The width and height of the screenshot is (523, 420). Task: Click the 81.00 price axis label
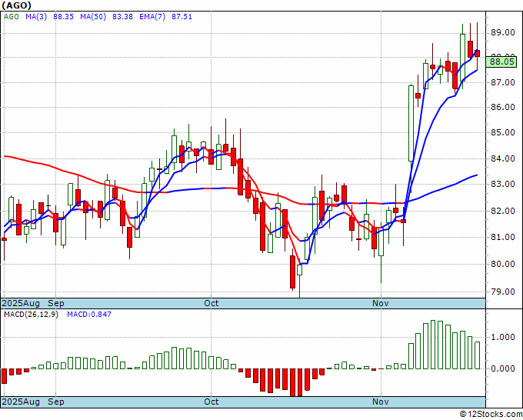tap(502, 237)
